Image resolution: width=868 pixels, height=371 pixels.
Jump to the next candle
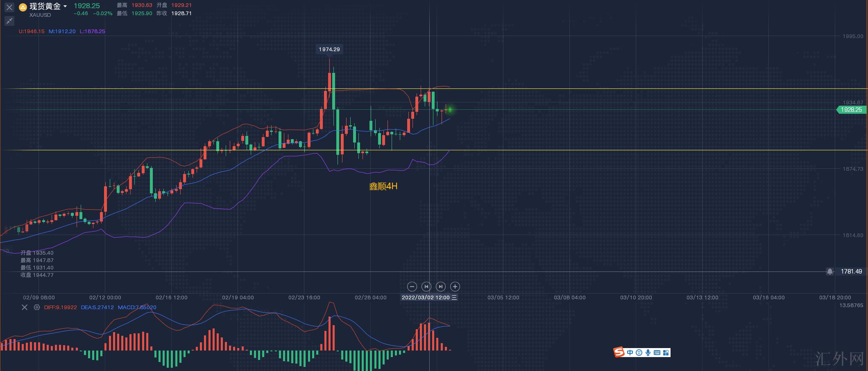[x=440, y=287]
